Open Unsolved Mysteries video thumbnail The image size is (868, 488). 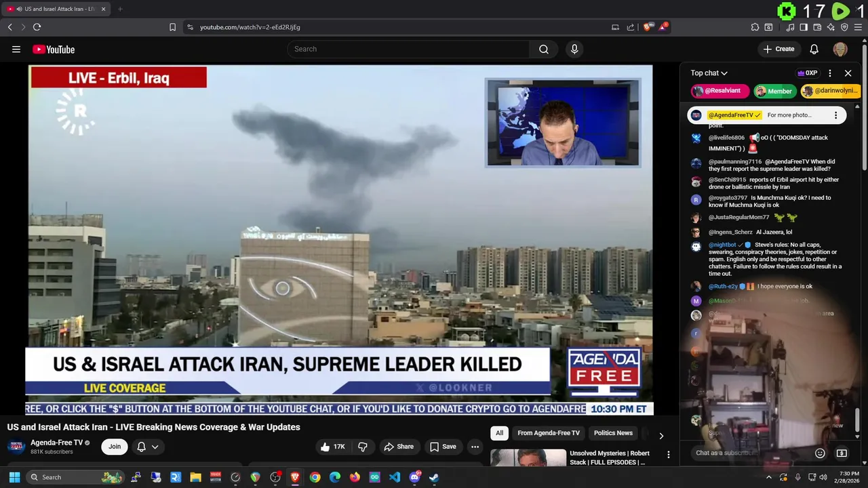tap(528, 457)
